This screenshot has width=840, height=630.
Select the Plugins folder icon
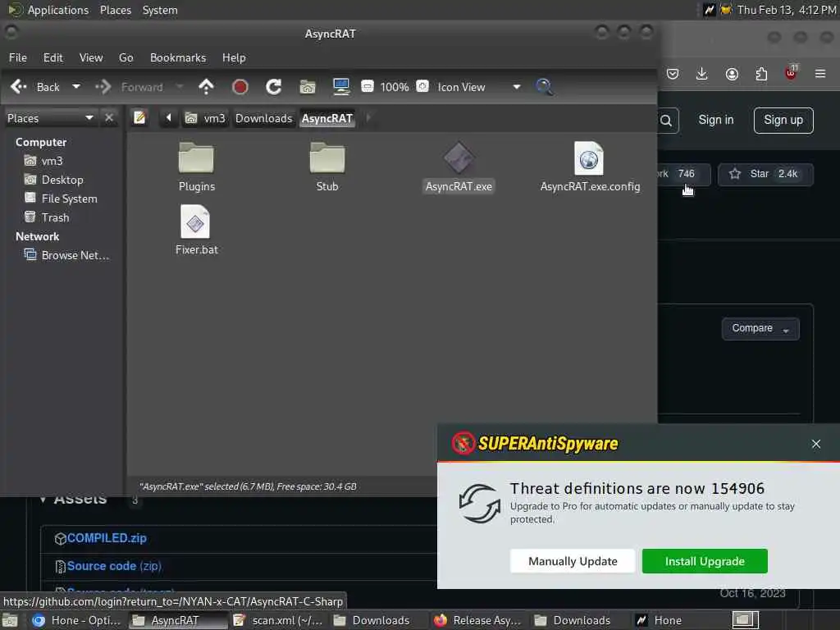pos(196,158)
